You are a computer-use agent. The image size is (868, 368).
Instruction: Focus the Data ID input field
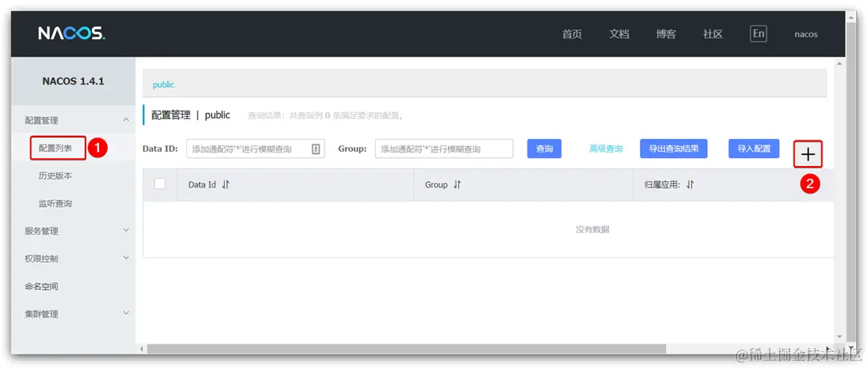(x=255, y=148)
